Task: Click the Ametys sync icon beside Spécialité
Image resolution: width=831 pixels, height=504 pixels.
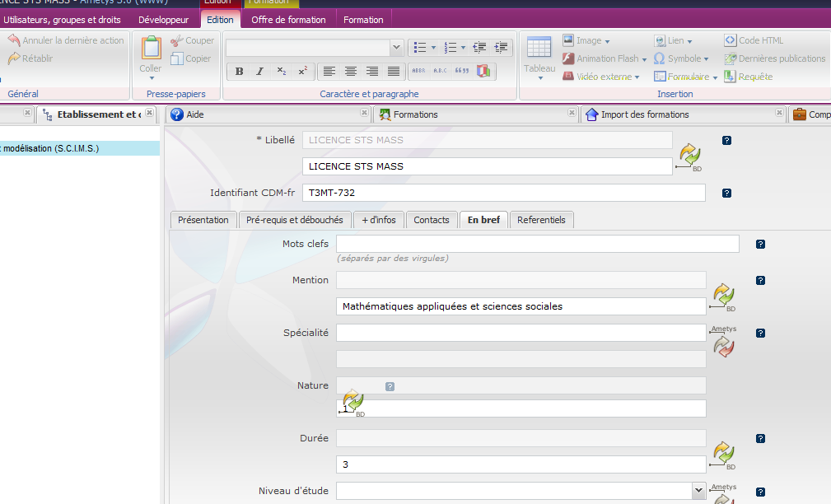Action: click(x=722, y=345)
